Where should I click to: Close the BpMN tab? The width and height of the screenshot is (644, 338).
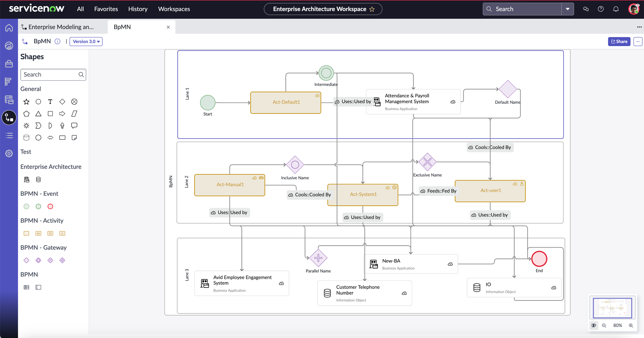tap(168, 27)
